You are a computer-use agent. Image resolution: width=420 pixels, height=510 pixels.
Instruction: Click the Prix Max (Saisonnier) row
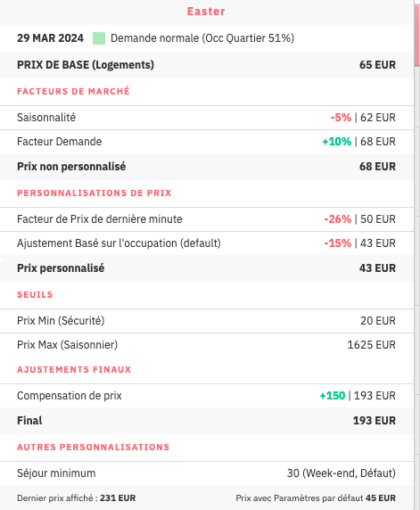(207, 345)
